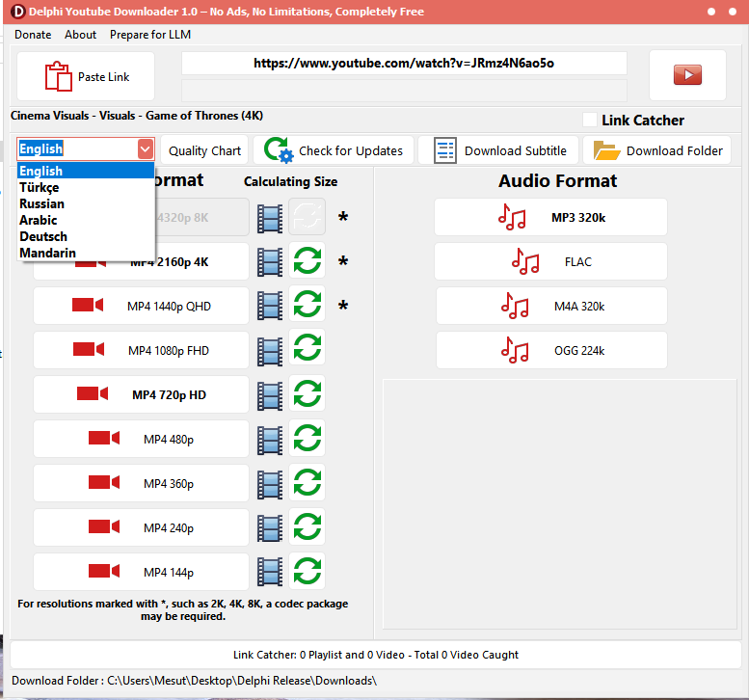Click green refresh icon for MP4 2160p 4K
This screenshot has height=700, width=749.
click(308, 260)
